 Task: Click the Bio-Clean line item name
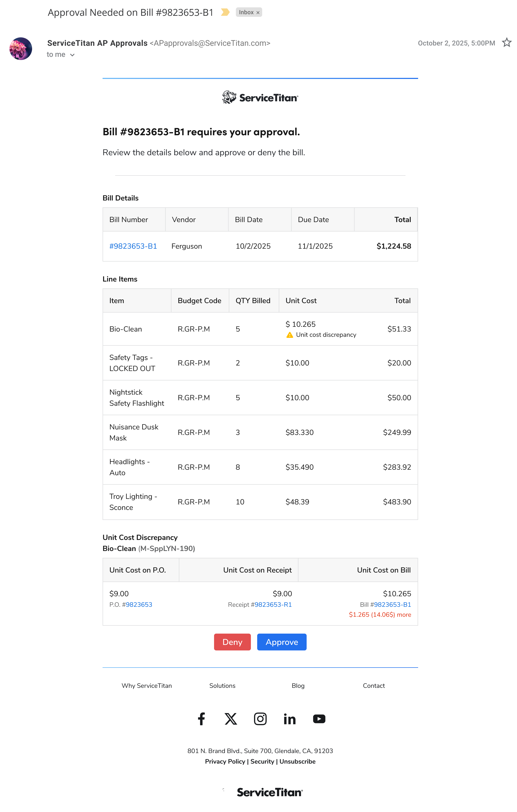(x=126, y=329)
